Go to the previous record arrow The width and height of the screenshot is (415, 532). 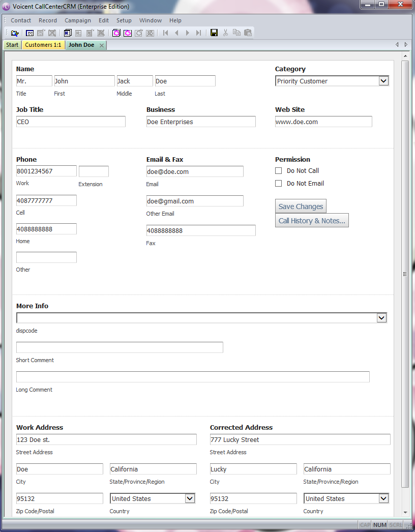(x=176, y=33)
